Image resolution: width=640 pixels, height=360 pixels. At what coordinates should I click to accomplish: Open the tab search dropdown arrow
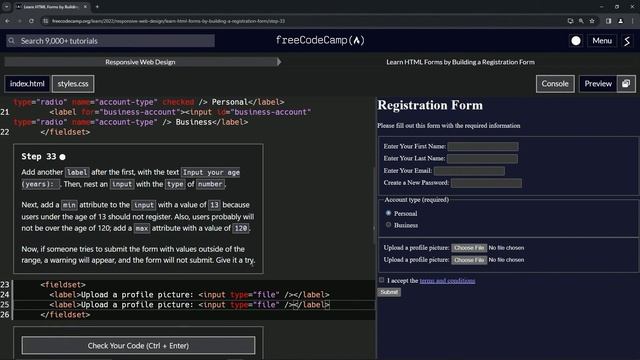coord(7,7)
